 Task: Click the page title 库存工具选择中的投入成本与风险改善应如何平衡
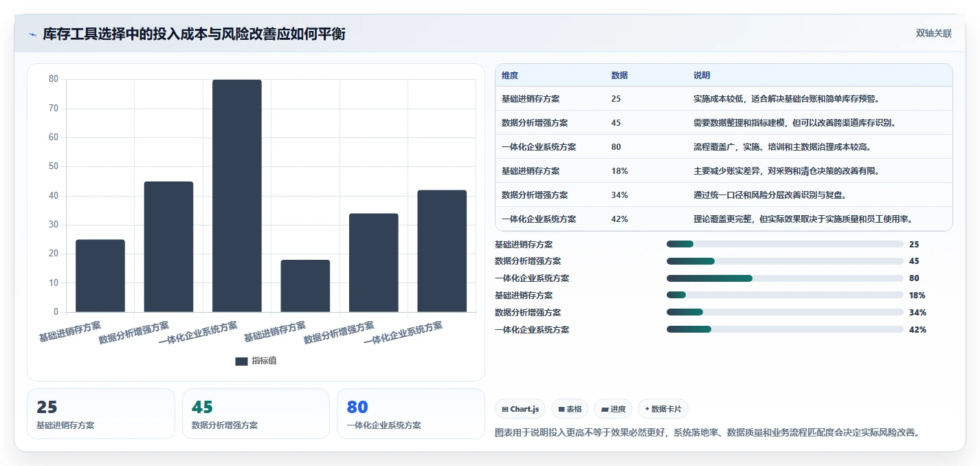[x=194, y=34]
